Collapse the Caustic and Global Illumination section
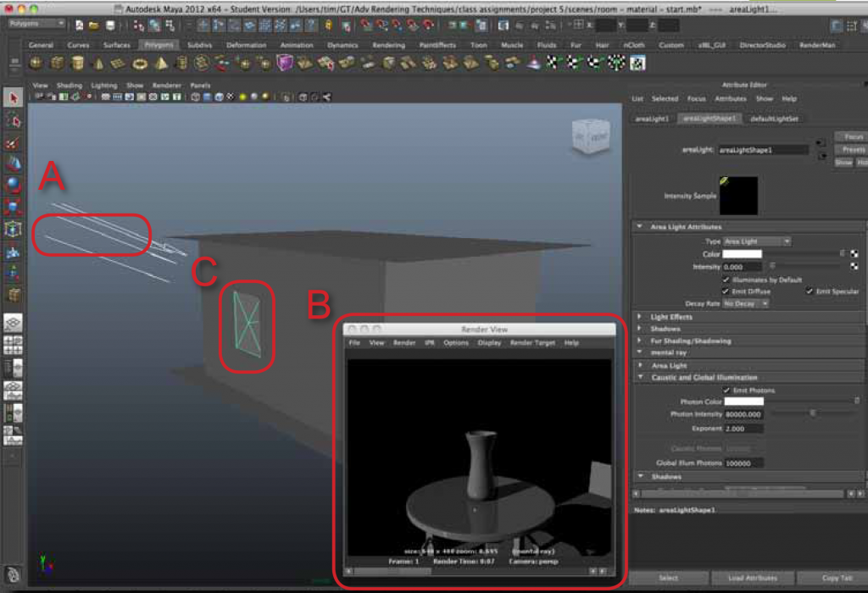This screenshot has width=868, height=593. pos(702,377)
